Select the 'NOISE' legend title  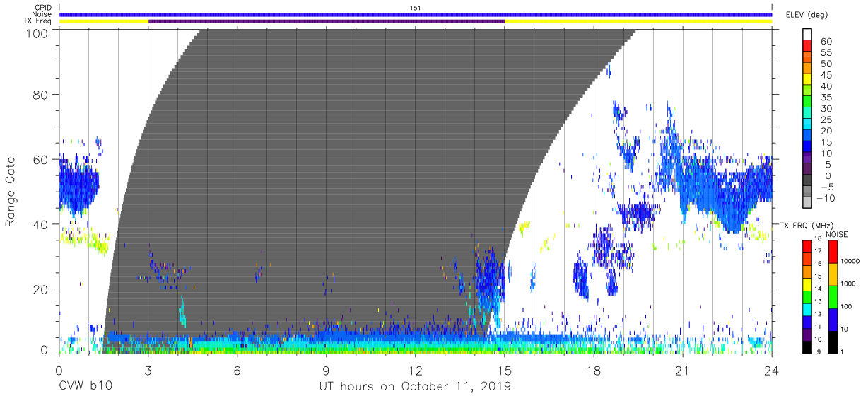pyautogui.click(x=838, y=234)
